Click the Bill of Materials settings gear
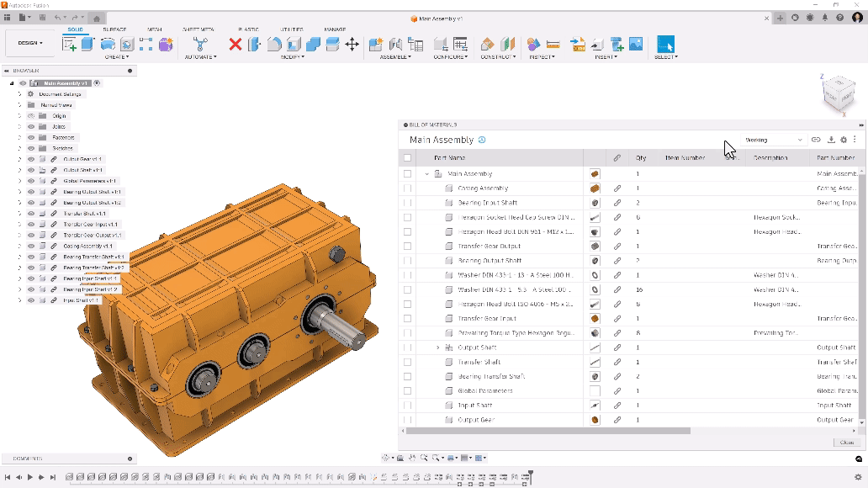The image size is (868, 488). click(844, 140)
